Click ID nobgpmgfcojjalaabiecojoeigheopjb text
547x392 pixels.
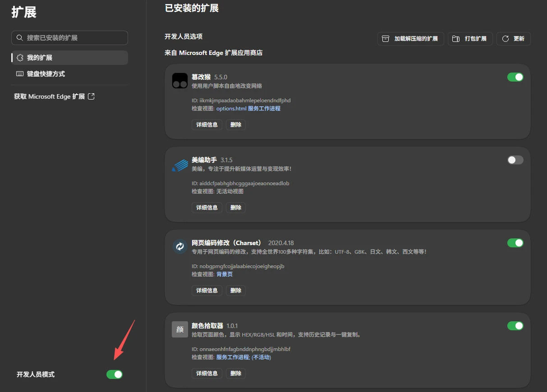pyautogui.click(x=238, y=266)
